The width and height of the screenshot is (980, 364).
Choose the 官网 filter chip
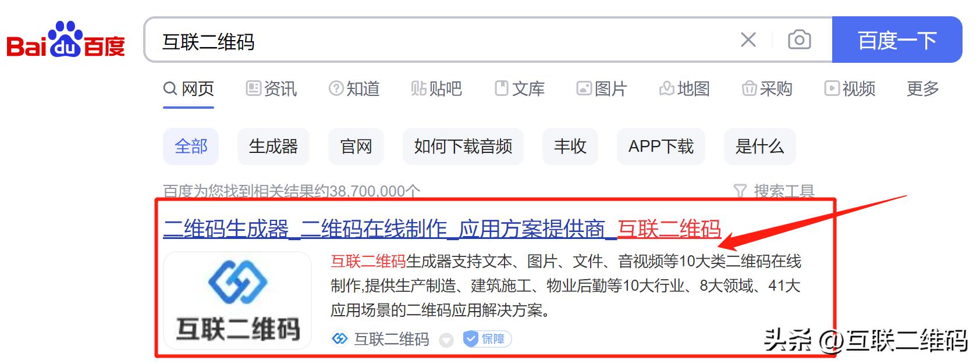point(356,147)
